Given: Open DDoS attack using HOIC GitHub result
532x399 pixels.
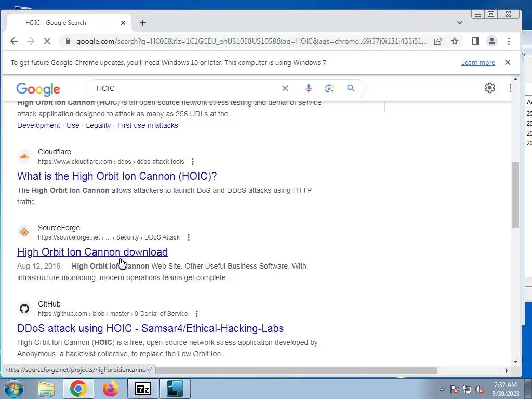Looking at the screenshot, I should [x=150, y=328].
